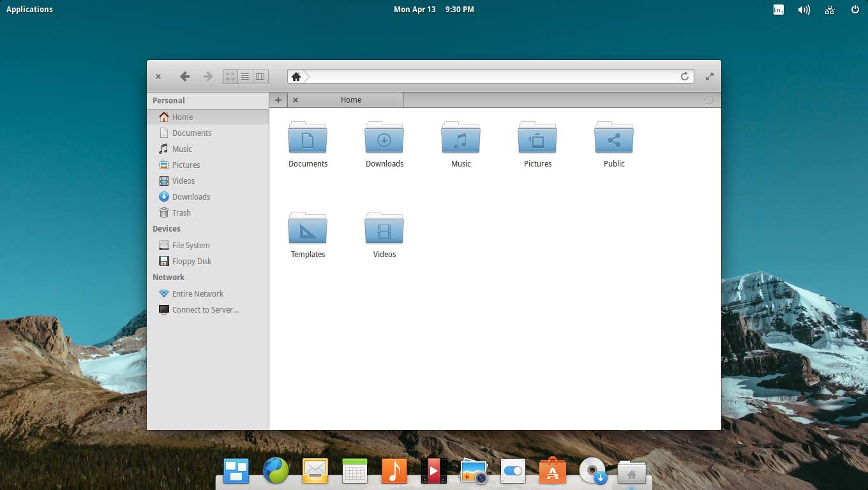The width and height of the screenshot is (868, 490).
Task: Maximize the file manager window
Action: pyautogui.click(x=710, y=77)
